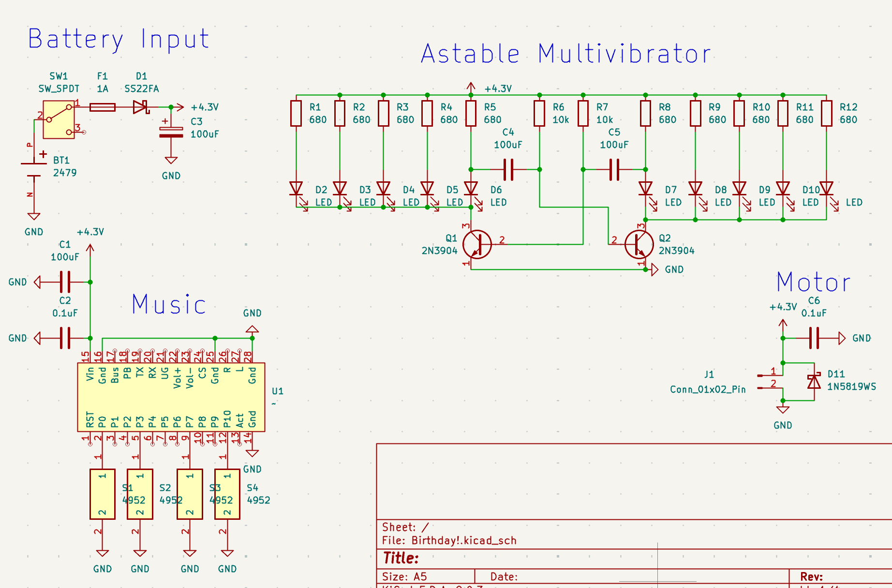892x588 pixels.
Task: Select the BT1 battery symbol
Action: pos(34,170)
